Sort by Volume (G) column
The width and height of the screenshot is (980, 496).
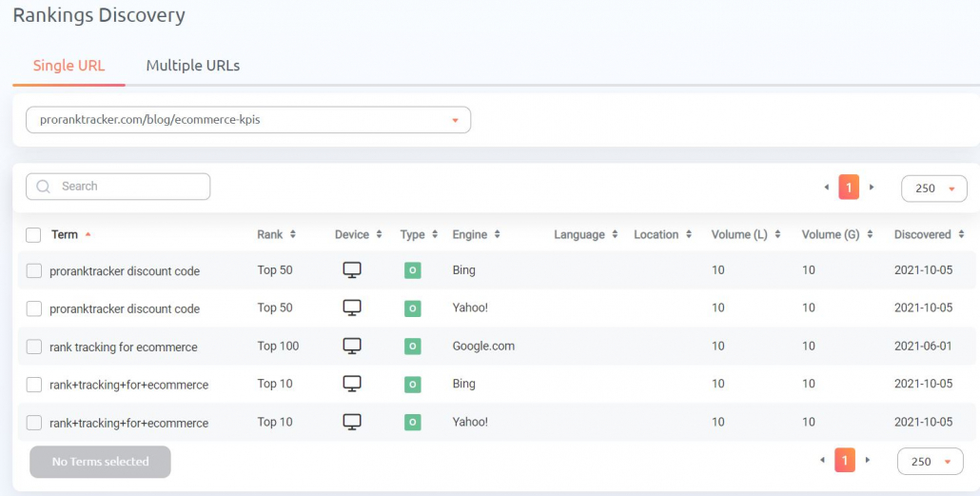click(x=870, y=234)
